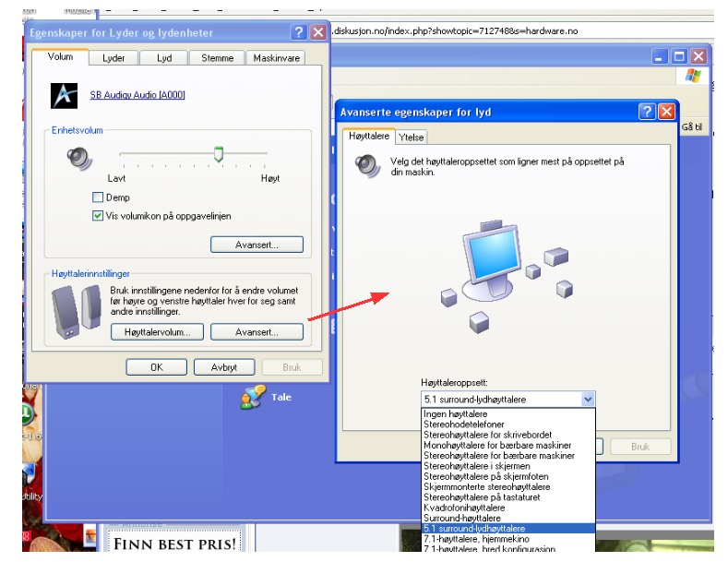This screenshot has width=728, height=562.
Task: Close Egenskaper for Lyder og lydenheter dialog
Action: point(318,32)
